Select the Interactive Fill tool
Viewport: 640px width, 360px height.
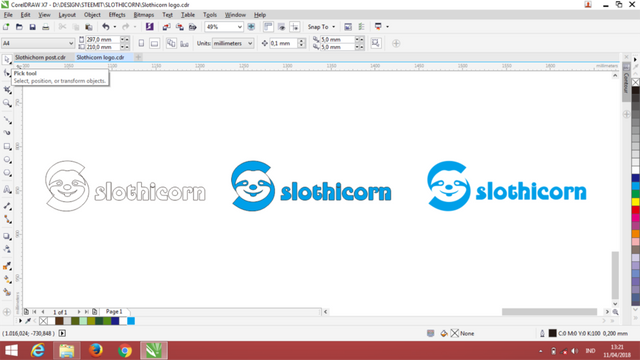(7, 279)
